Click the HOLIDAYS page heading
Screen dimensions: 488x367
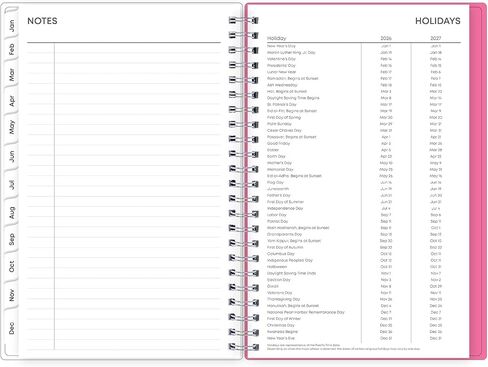pyautogui.click(x=438, y=21)
